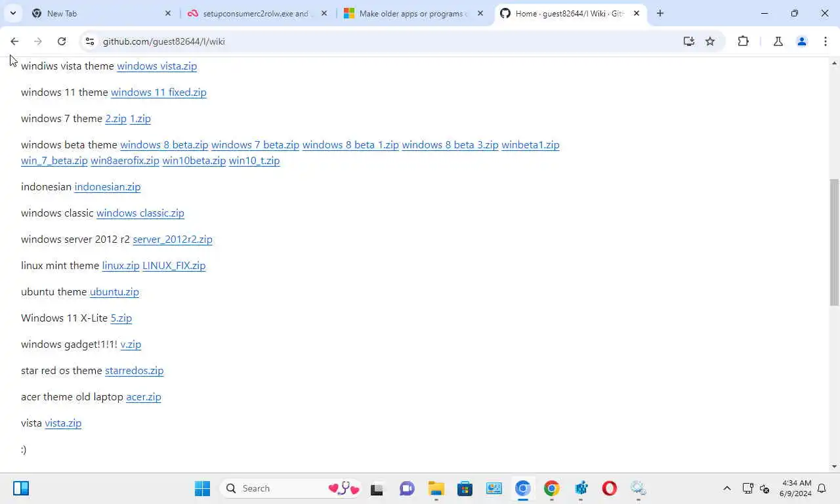Open the 2.zip Windows 7 theme link
840x504 pixels.
[x=115, y=119]
